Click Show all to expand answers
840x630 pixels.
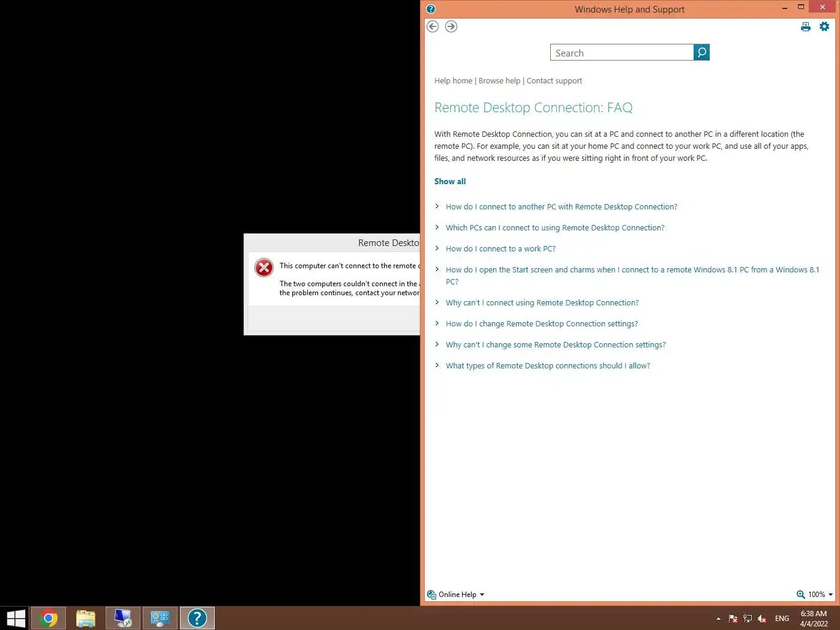pos(450,181)
